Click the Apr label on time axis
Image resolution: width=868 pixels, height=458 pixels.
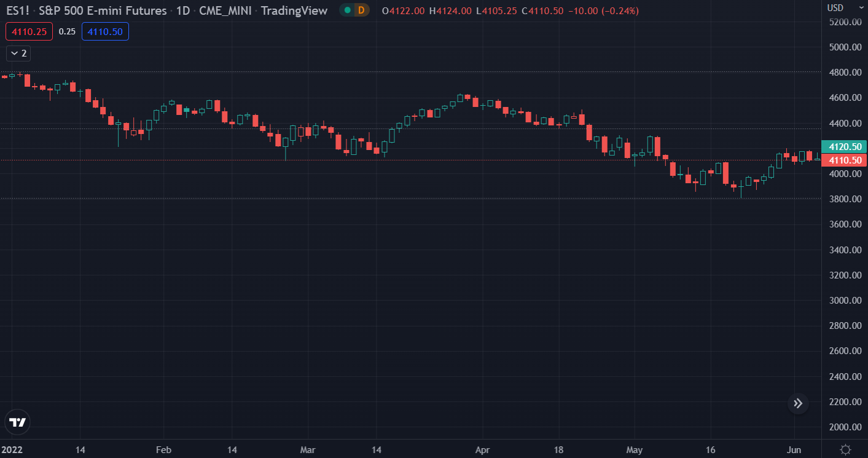point(483,450)
